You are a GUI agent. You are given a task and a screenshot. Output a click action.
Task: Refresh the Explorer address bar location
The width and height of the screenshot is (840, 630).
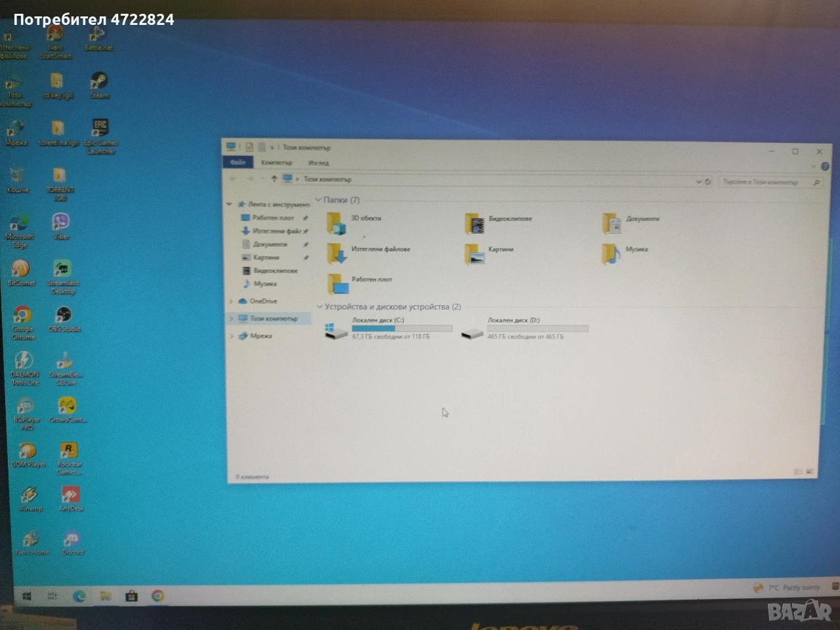pos(708,181)
